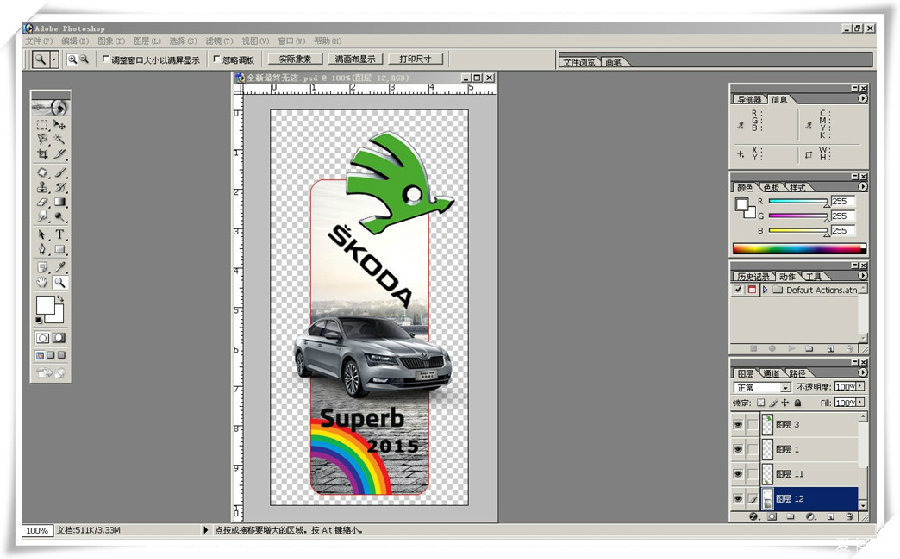Click the add layer mask button
The height and width of the screenshot is (559, 900).
(x=772, y=517)
